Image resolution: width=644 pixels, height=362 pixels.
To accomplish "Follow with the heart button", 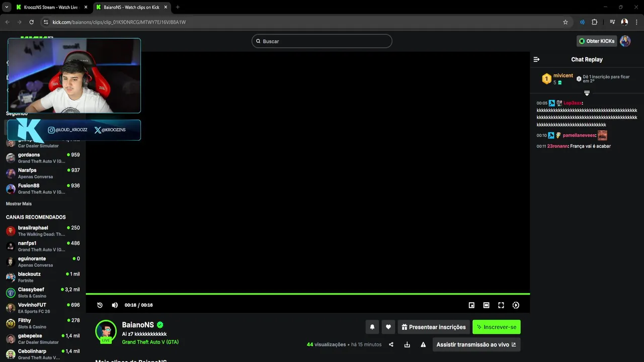I will coord(388,327).
